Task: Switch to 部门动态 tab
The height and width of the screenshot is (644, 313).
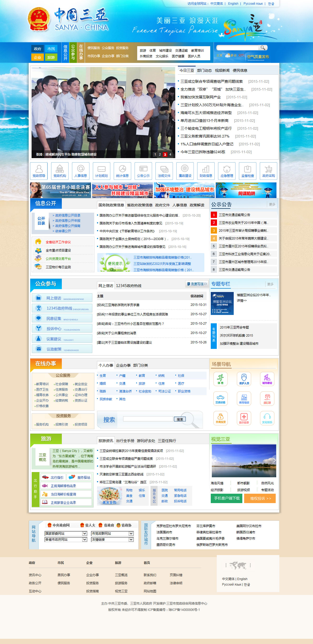Action: (x=204, y=70)
